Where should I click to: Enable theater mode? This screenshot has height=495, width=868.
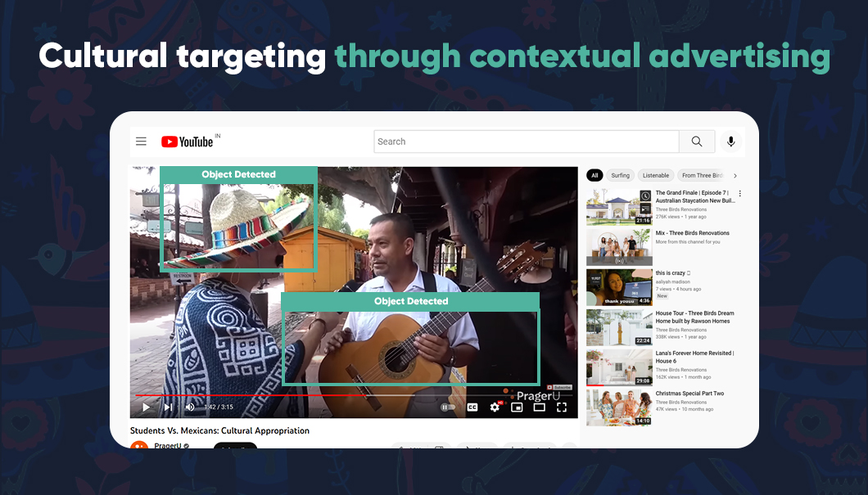[x=539, y=407]
